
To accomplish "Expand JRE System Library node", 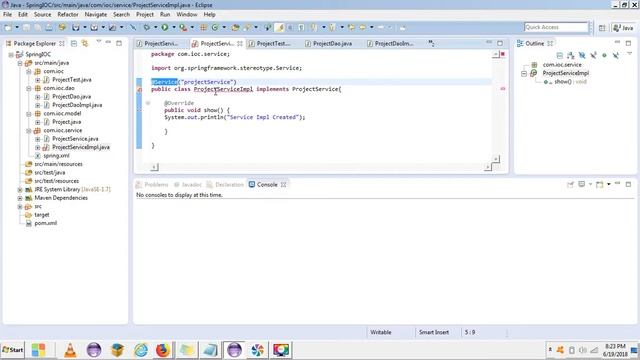I will [20, 189].
